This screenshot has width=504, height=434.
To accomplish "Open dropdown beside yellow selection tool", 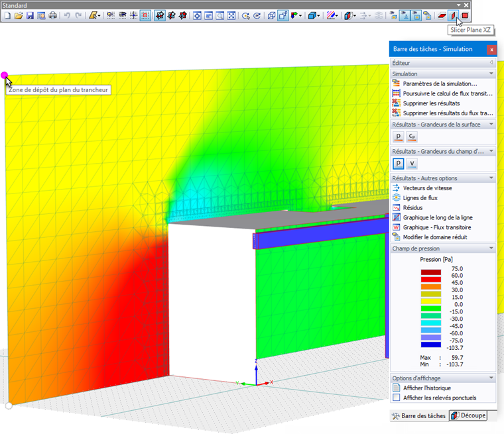I will [99, 16].
